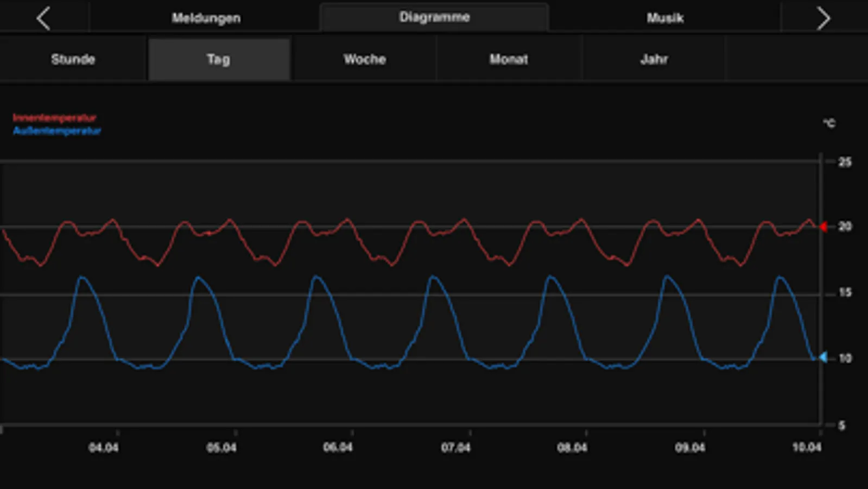Click the °C unit label
This screenshot has height=489, width=868.
click(829, 123)
